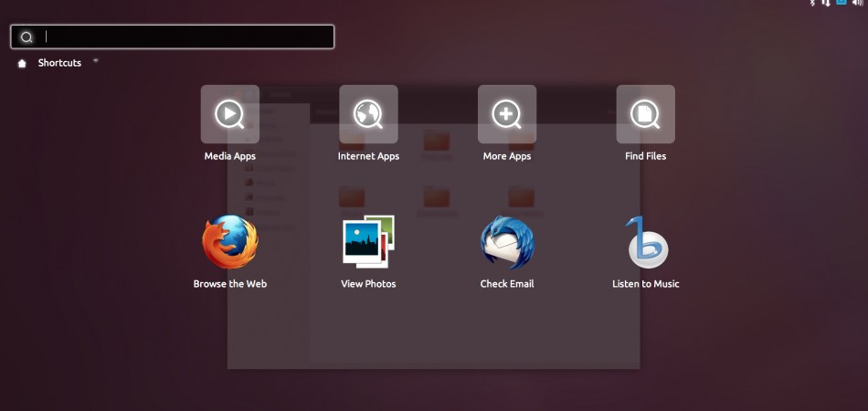Screen dimensions: 868x411
Task: Open the Internet Apps globe icon
Action: (x=368, y=114)
